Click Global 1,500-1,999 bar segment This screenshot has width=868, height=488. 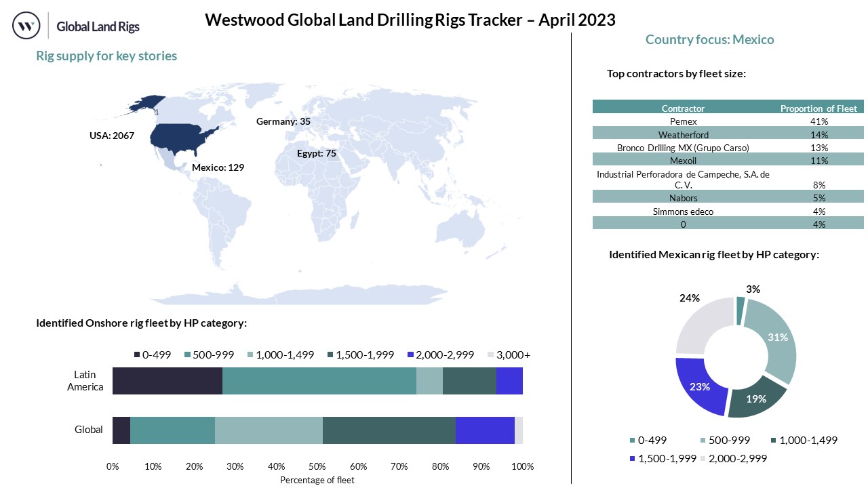point(389,430)
